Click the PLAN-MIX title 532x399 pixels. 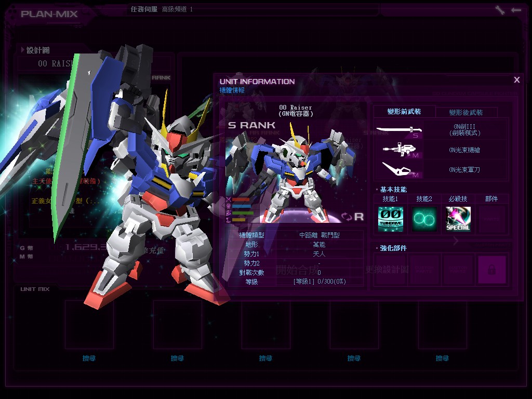tap(49, 14)
